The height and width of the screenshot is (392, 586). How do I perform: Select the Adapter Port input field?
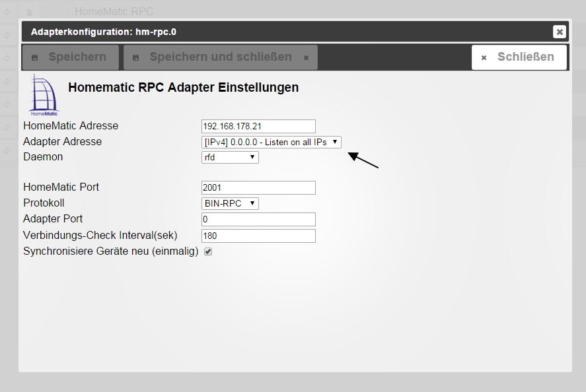[258, 219]
